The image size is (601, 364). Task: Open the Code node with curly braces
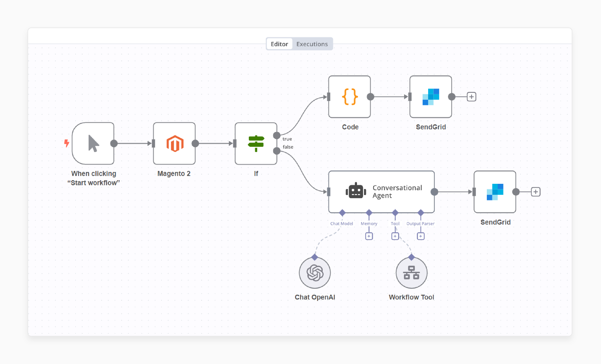click(x=350, y=97)
